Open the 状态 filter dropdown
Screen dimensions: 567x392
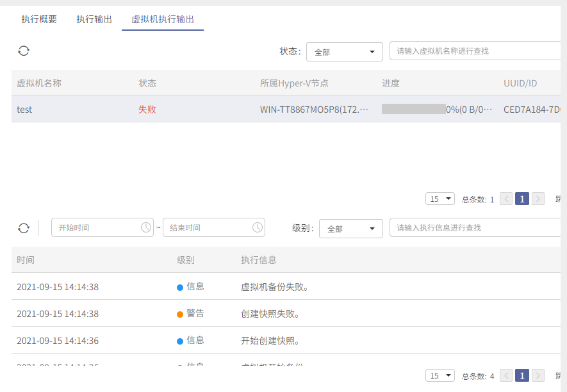[x=345, y=52]
